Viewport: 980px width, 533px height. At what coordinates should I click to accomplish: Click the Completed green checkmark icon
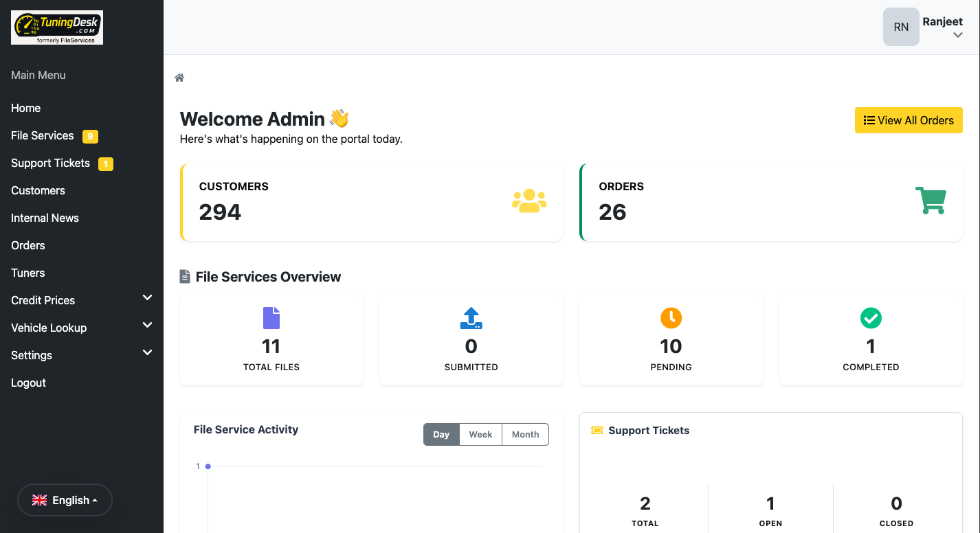click(871, 318)
